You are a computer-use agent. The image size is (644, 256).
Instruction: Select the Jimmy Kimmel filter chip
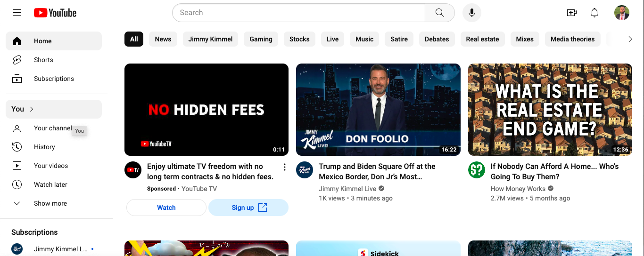pyautogui.click(x=210, y=39)
